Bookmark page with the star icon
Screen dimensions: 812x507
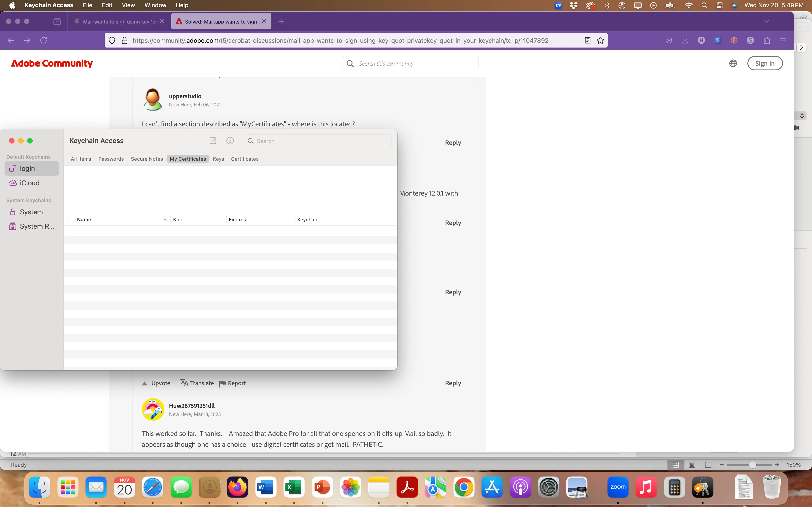[x=600, y=41]
